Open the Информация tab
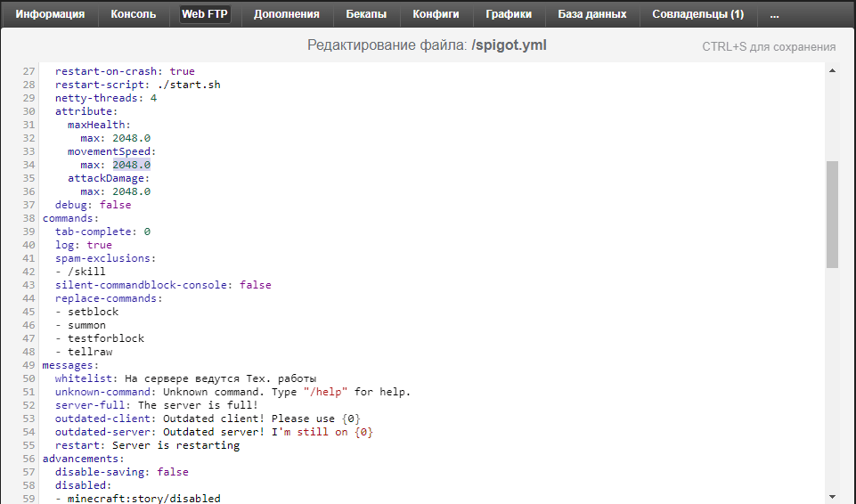Viewport: 856px width, 504px height. point(50,14)
